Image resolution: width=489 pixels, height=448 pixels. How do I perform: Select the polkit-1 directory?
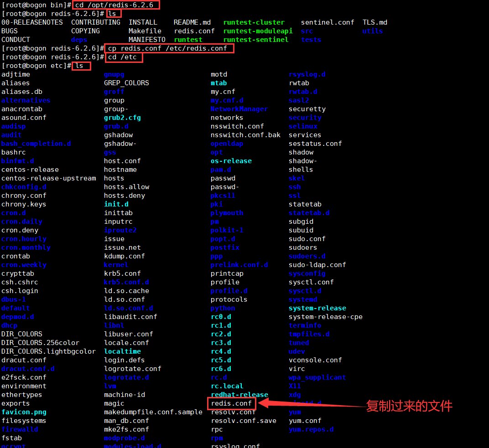click(227, 230)
